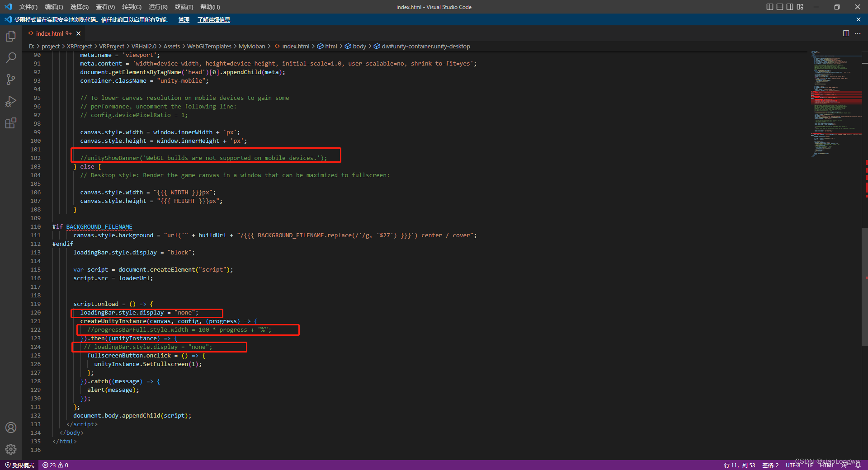Click Restricted Mode shield in status bar
This screenshot has width=868, height=470.
[x=19, y=465]
